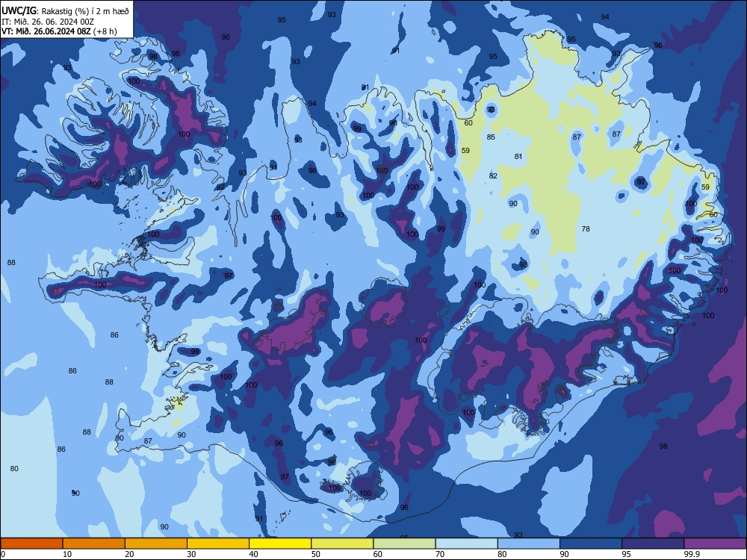
Task: Select the 20–30 amber legend swatch
Action: [156, 544]
